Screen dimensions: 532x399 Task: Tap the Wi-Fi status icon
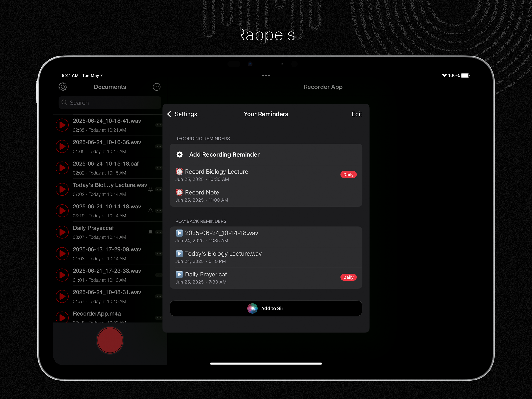pyautogui.click(x=444, y=76)
